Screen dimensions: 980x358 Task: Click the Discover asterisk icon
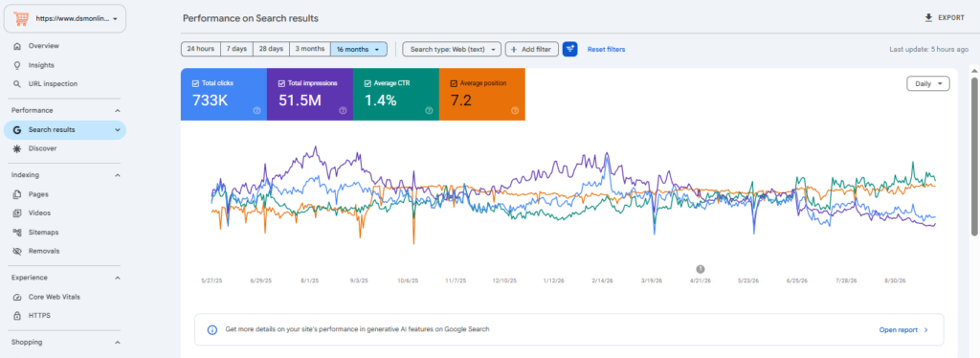(x=17, y=148)
